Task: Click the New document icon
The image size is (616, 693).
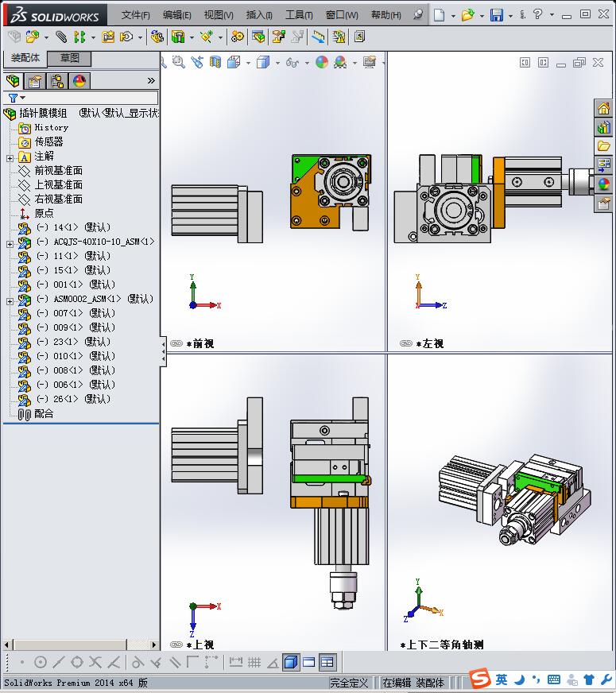Action: pyautogui.click(x=440, y=15)
